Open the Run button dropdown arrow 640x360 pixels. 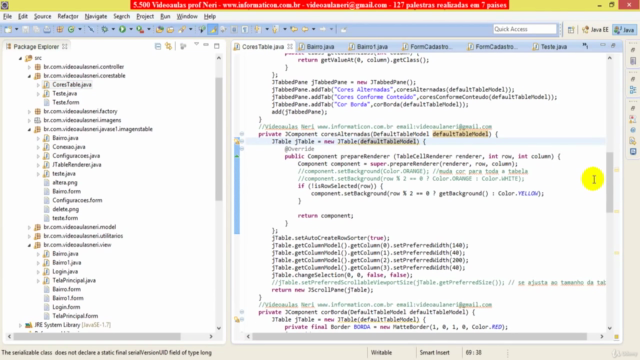(131, 29)
